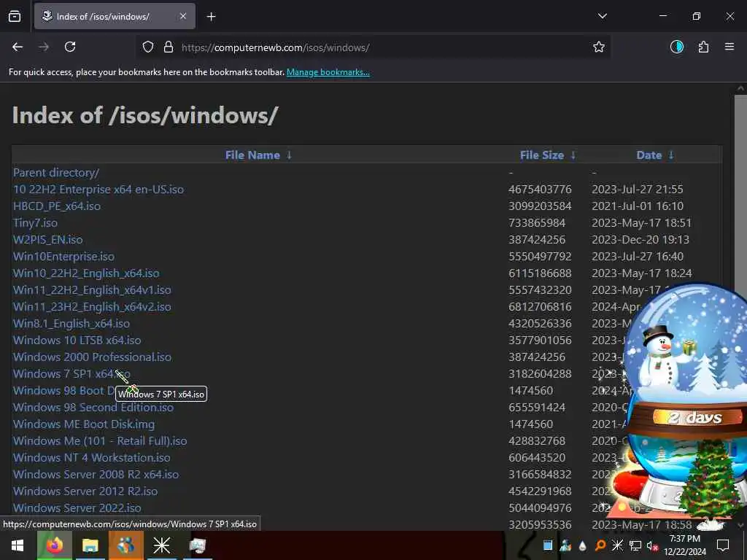The height and width of the screenshot is (560, 747).
Task: Open the picture viewer app in taskbar
Action: (x=197, y=545)
